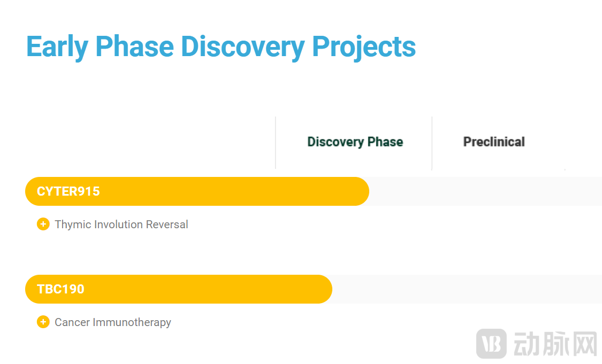Click the word "Early" in the page heading
This screenshot has width=602, height=364.
(57, 47)
